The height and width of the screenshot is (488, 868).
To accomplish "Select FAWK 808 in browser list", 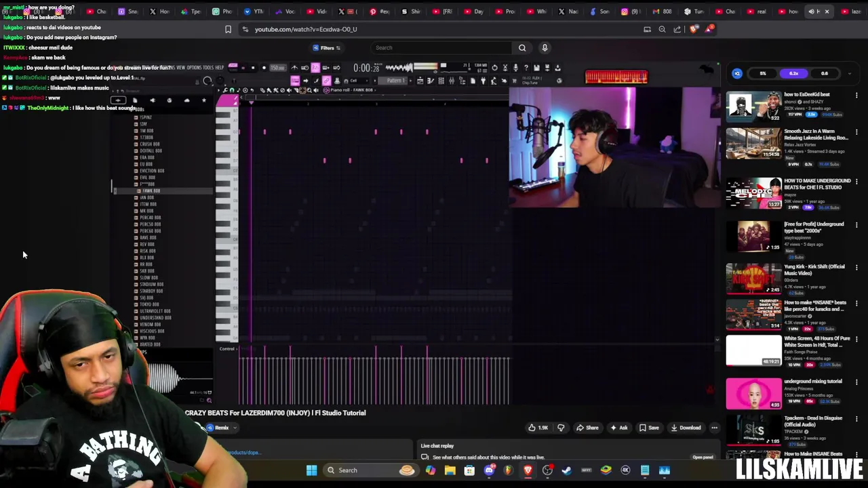I will coord(150,191).
